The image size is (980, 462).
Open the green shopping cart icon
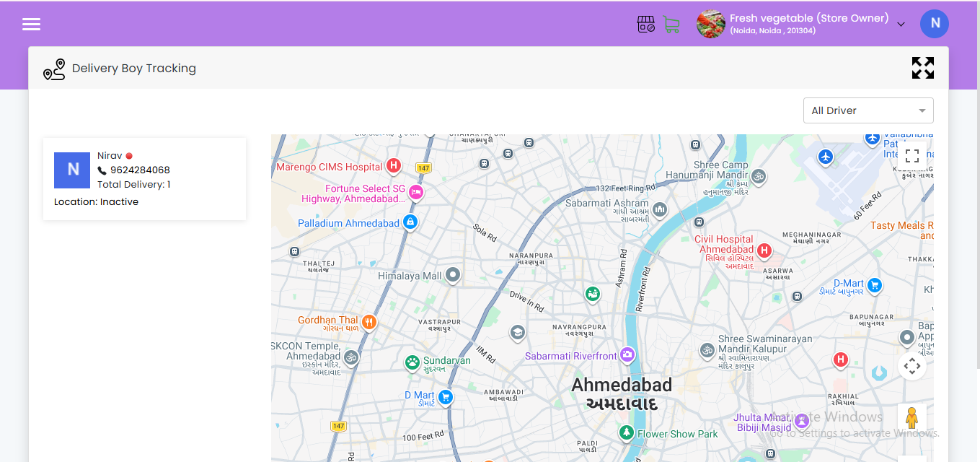(671, 25)
